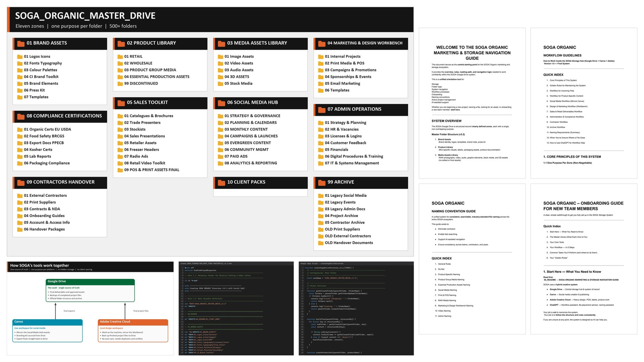Select 07 IT & Systems Management folder
The width and height of the screenshot is (644, 362).
[349, 163]
